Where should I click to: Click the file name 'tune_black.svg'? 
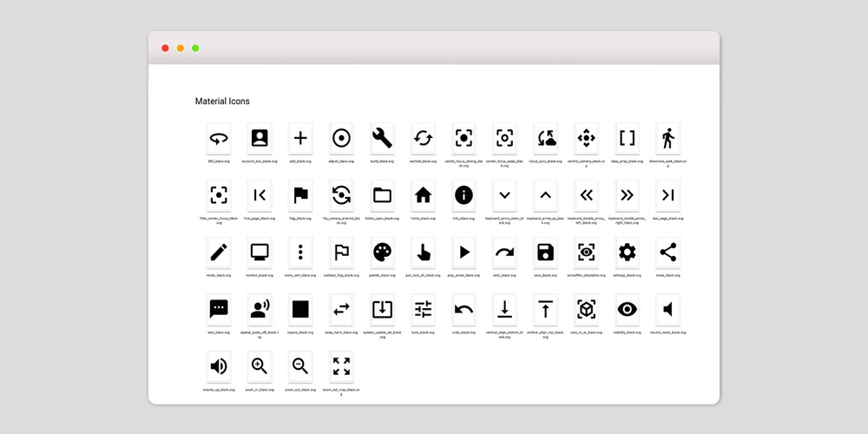(x=423, y=332)
